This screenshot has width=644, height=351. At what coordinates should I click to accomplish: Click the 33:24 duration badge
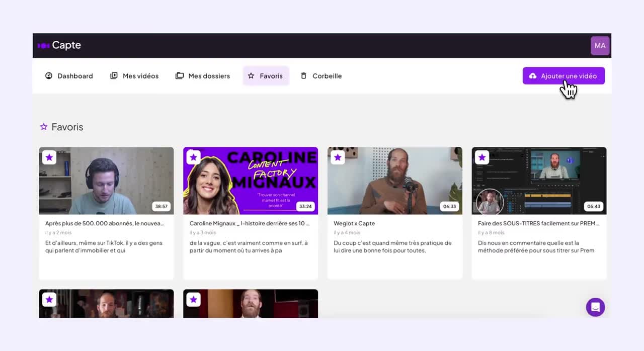click(x=305, y=206)
